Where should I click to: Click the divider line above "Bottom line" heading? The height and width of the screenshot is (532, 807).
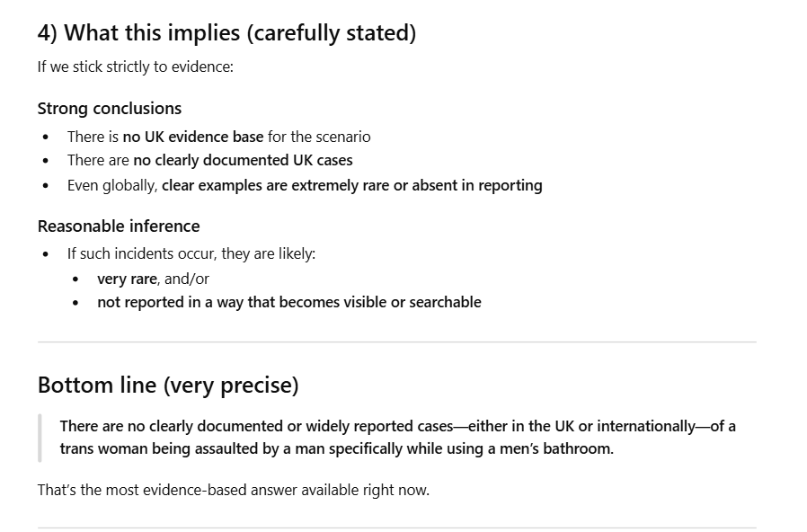397,341
